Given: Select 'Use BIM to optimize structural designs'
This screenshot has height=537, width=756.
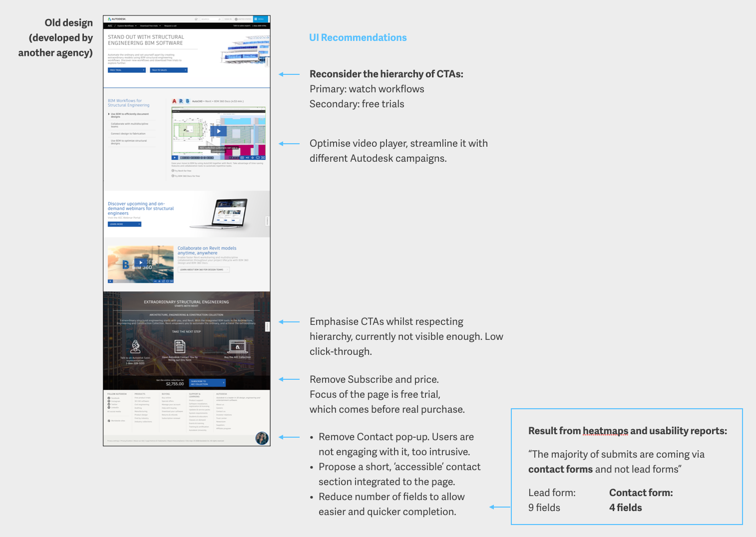Looking at the screenshot, I should (129, 142).
